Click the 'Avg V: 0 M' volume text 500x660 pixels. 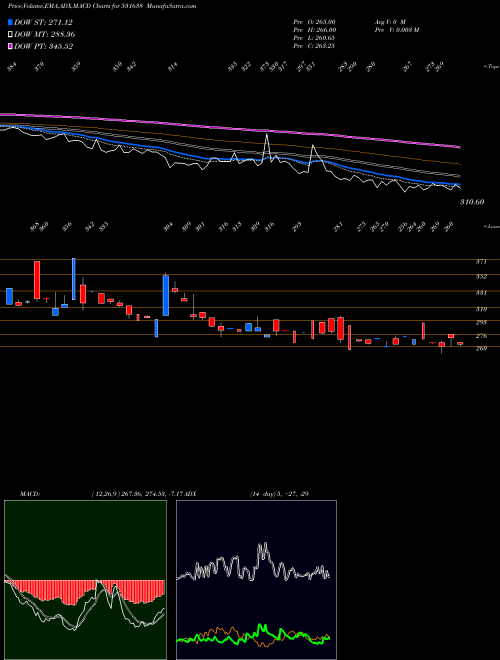(x=389, y=21)
